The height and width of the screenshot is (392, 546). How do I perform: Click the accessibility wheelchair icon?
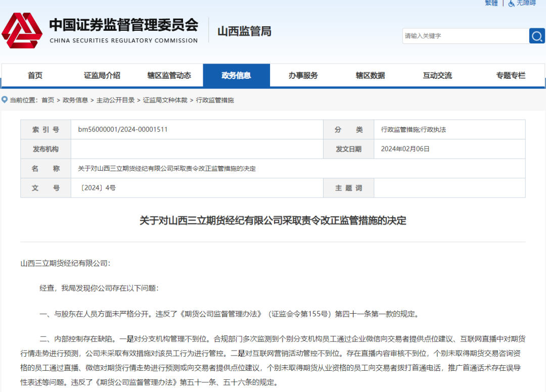click(511, 4)
